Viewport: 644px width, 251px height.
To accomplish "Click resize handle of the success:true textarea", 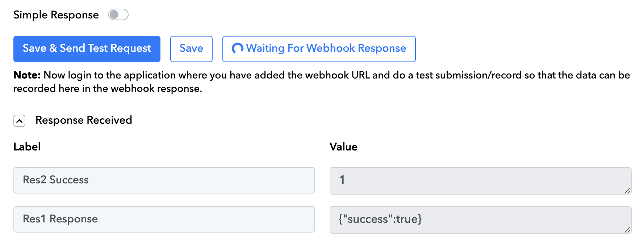I will coord(628,230).
